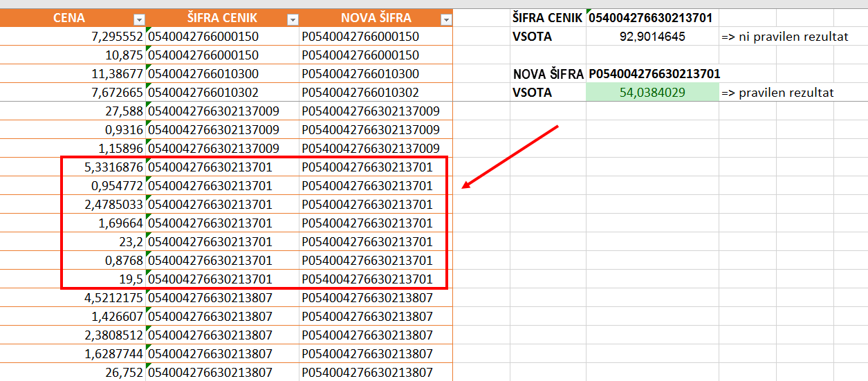Open the NOVA ŠIFRA column filter dropdown
Viewport: 868px width, 381px height.
[446, 19]
